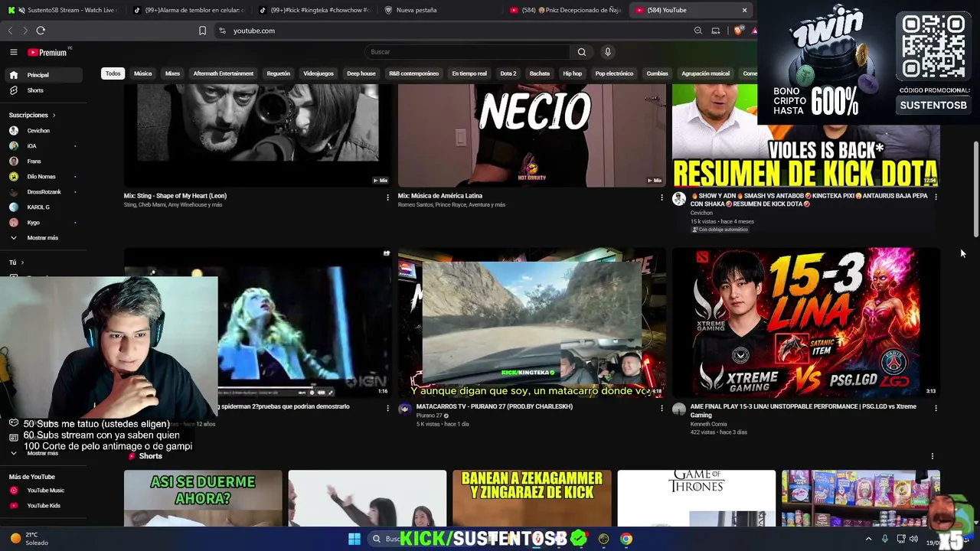980x551 pixels.
Task: Bookmark this page with the bookmark icon
Action: point(202,31)
